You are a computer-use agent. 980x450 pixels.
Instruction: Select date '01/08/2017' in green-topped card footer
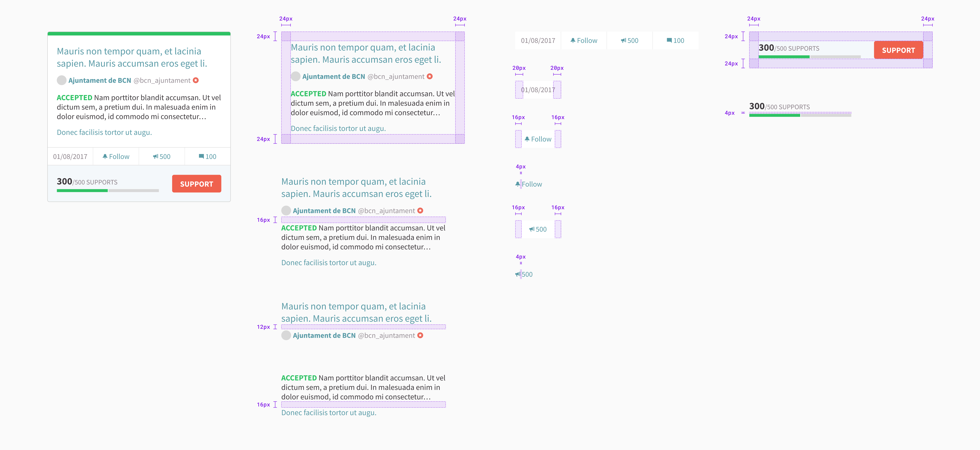point(70,156)
